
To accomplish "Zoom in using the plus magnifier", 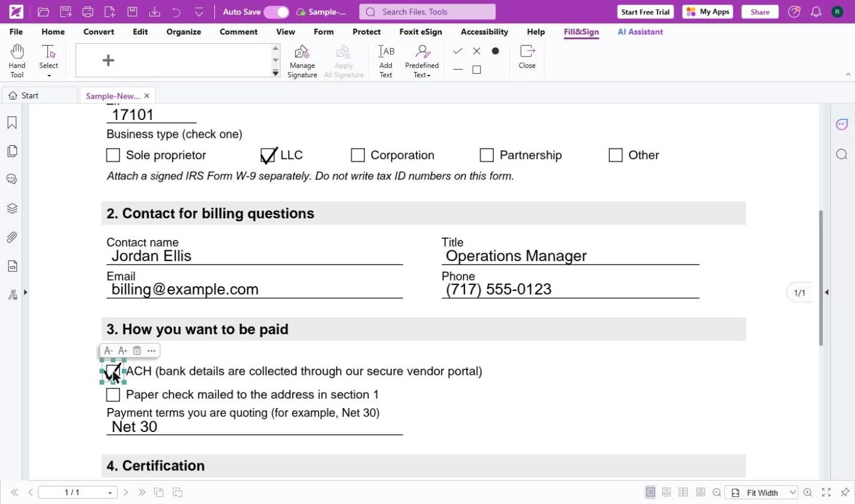I will tap(808, 493).
